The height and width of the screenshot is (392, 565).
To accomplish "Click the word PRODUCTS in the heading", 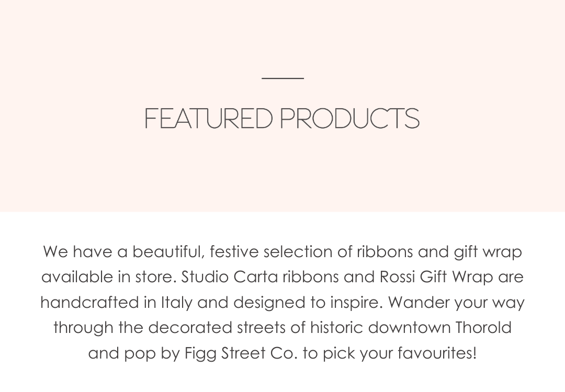I will 350,119.
